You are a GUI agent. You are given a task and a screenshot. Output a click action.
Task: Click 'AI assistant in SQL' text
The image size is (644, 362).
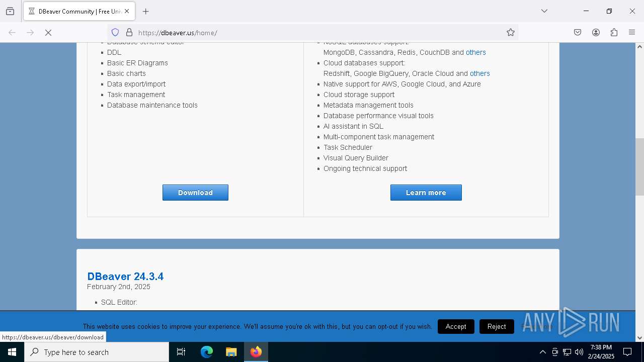click(x=353, y=126)
